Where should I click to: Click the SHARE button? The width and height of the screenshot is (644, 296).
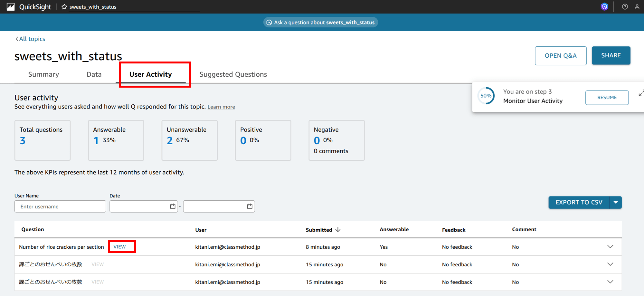pyautogui.click(x=611, y=55)
